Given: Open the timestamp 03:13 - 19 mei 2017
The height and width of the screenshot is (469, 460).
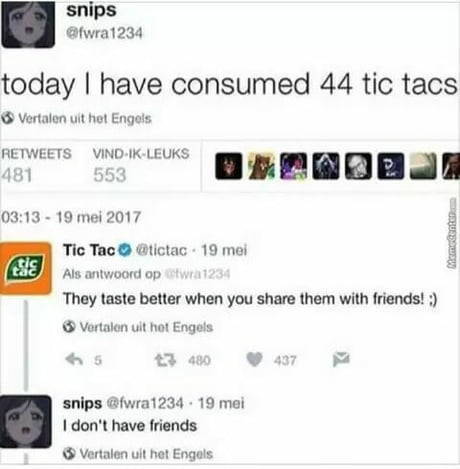Looking at the screenshot, I should (71, 217).
